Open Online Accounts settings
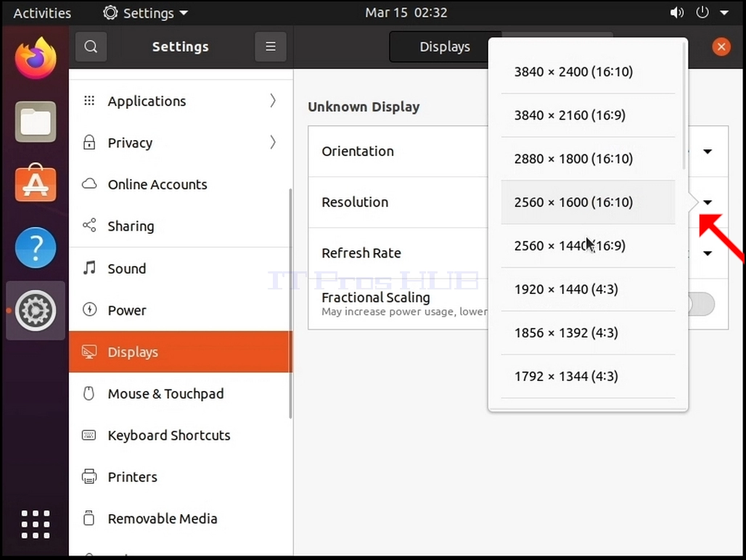Screen dimensions: 746x560 [180, 184]
